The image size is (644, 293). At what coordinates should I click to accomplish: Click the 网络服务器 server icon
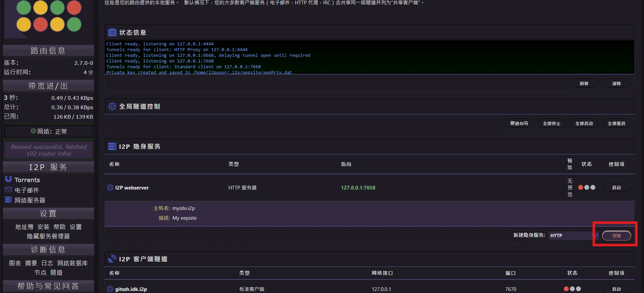pos(8,200)
